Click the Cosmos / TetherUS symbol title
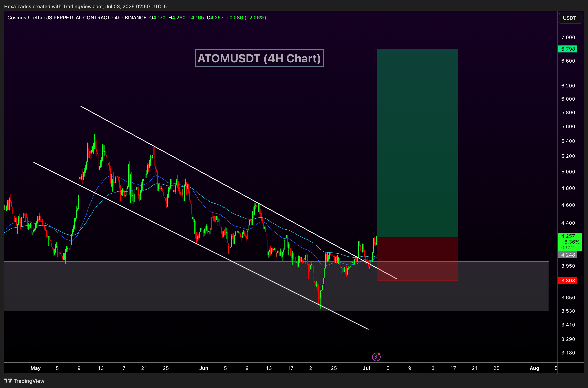The image size is (588, 388). pyautogui.click(x=59, y=17)
